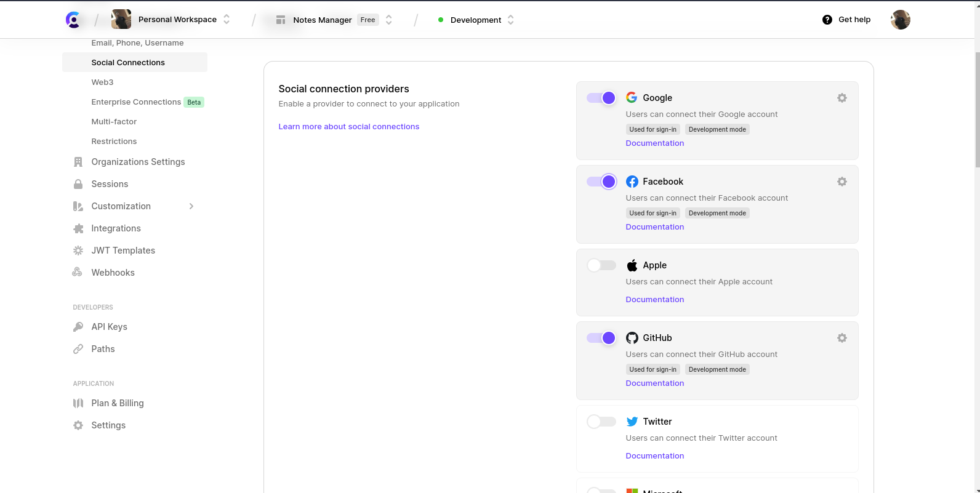Open Email, Phone, Username settings

click(x=137, y=43)
